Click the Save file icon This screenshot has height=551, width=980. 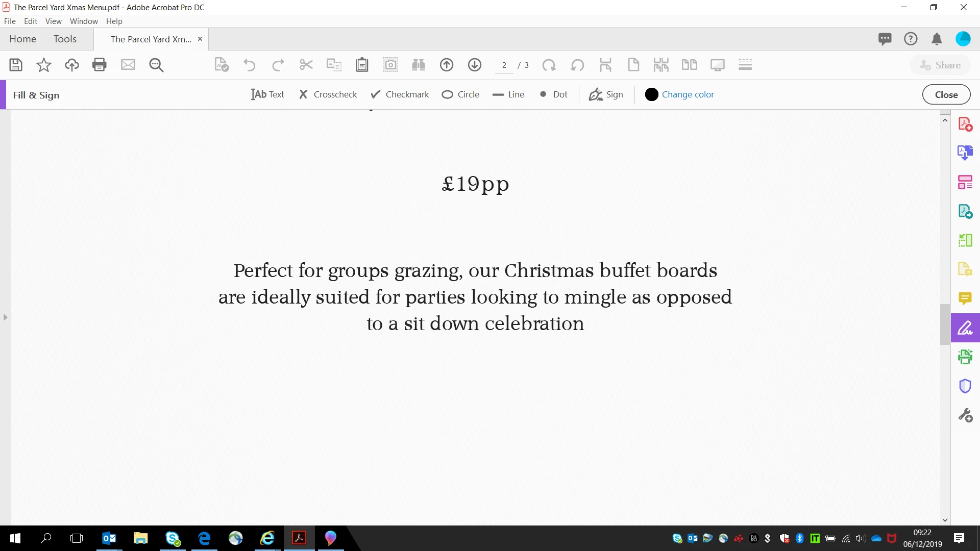[16, 65]
